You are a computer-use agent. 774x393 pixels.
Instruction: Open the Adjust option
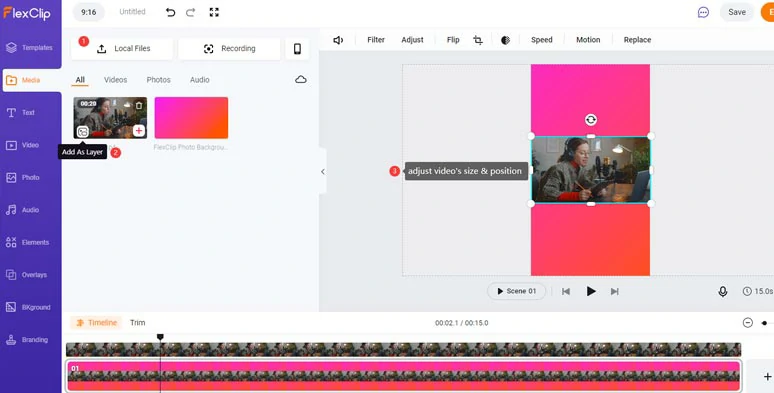(x=412, y=40)
